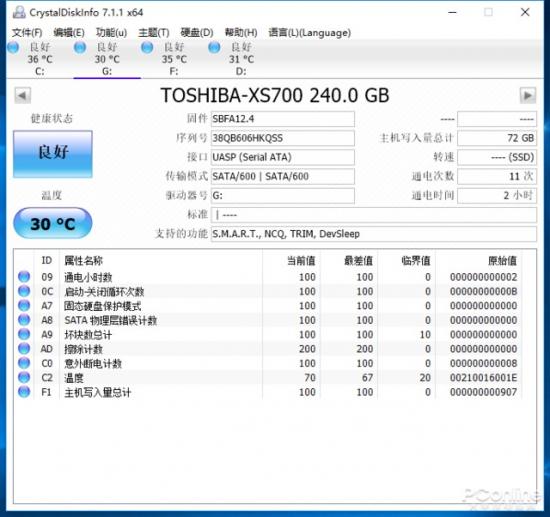Select the 坏块数总计 attribute row
This screenshot has height=517, width=550.
click(x=269, y=334)
